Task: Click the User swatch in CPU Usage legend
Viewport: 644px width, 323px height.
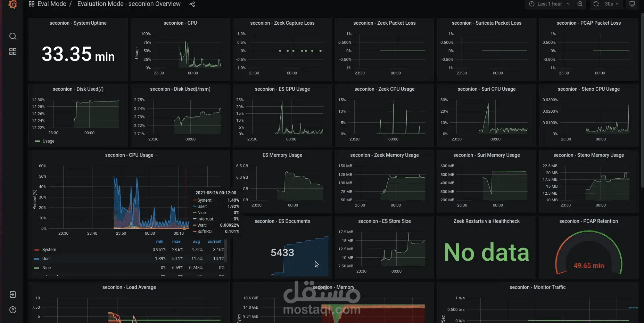Action: [36, 259]
